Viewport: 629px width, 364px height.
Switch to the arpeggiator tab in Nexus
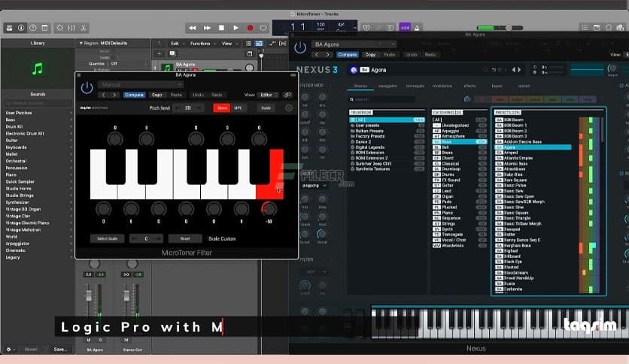[x=387, y=86]
